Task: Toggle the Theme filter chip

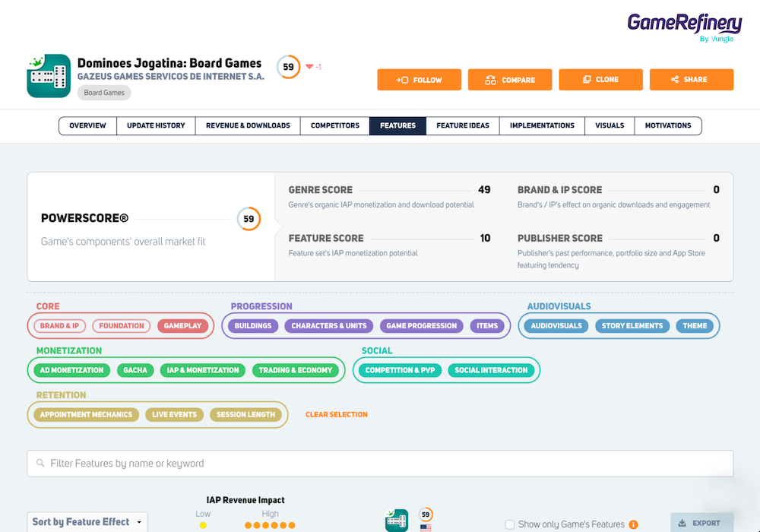Action: [x=695, y=326]
